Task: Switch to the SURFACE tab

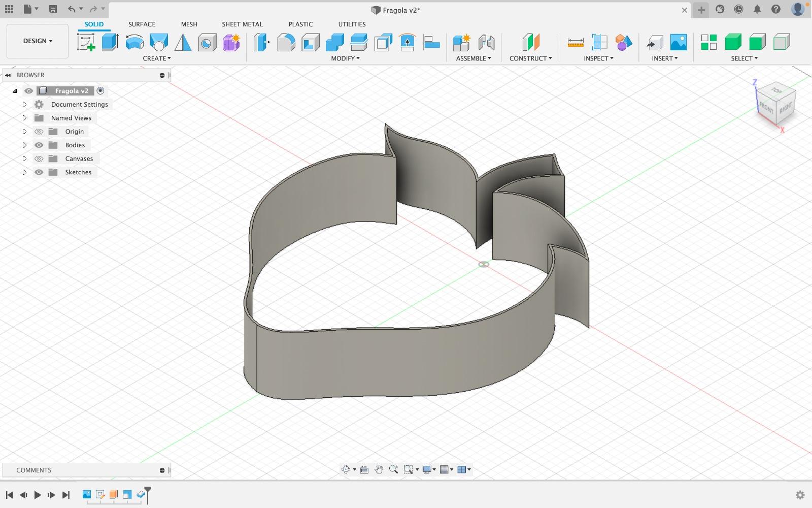Action: [x=142, y=24]
